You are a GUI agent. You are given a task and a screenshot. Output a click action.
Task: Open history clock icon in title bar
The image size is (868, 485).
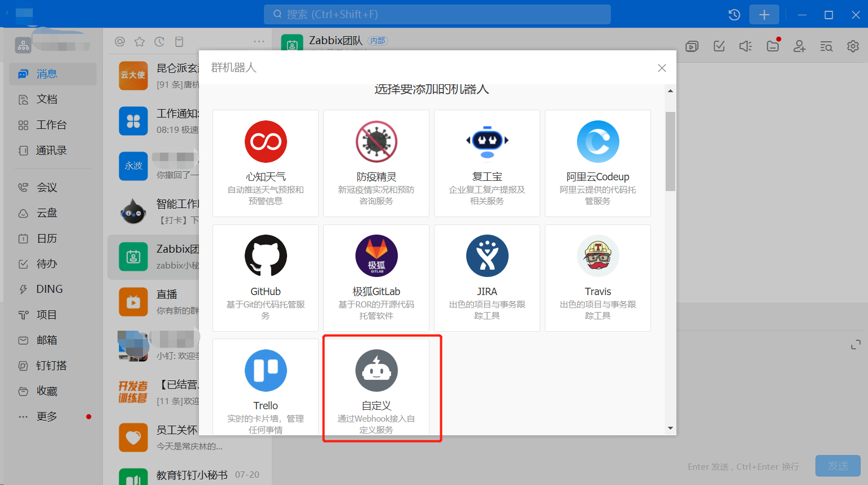[x=734, y=15]
